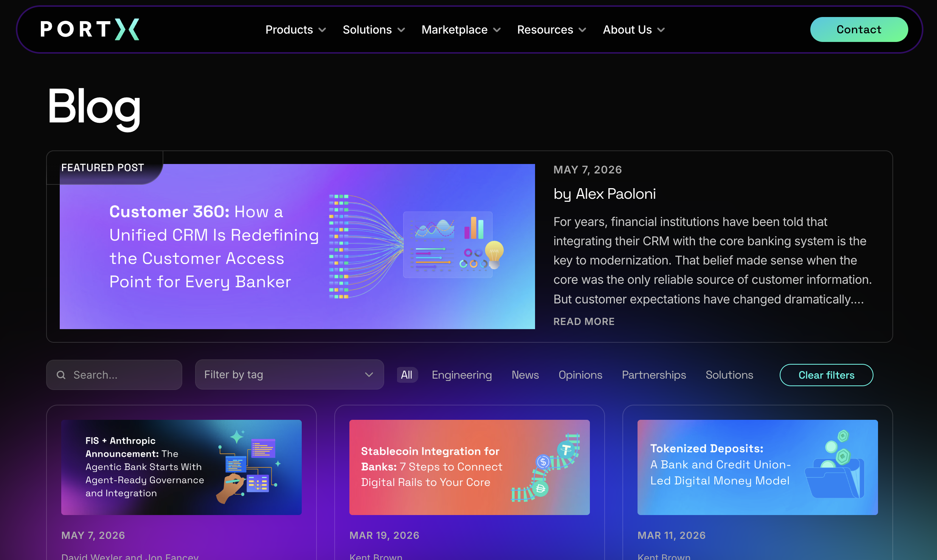Filter posts by Partnerships
Image resolution: width=937 pixels, height=560 pixels.
(654, 375)
